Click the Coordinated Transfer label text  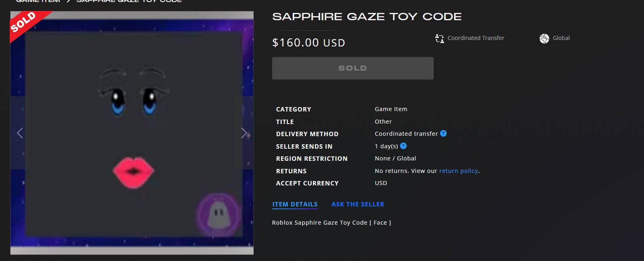pyautogui.click(x=476, y=38)
